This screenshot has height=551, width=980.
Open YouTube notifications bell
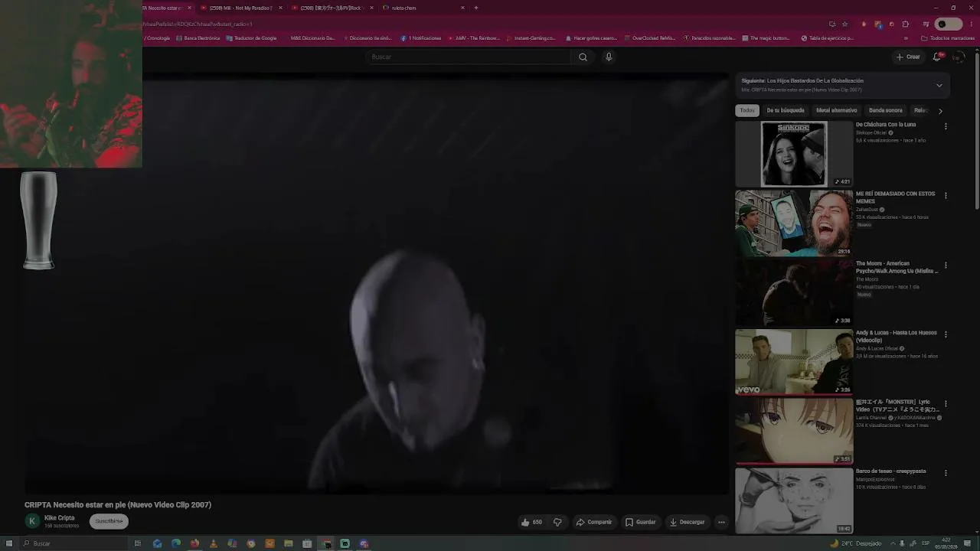937,57
